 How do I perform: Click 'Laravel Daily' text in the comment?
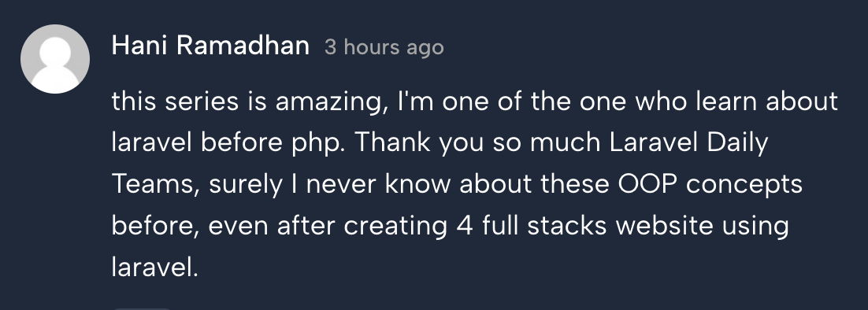coord(688,144)
